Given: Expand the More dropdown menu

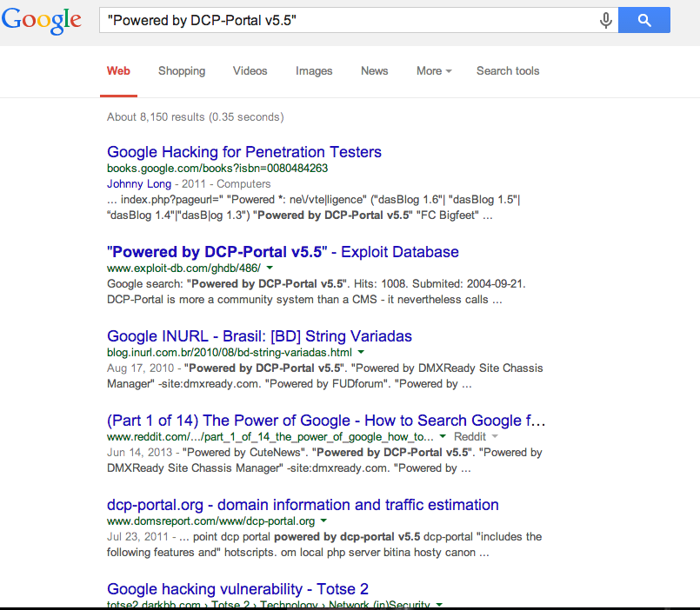Looking at the screenshot, I should pos(434,71).
